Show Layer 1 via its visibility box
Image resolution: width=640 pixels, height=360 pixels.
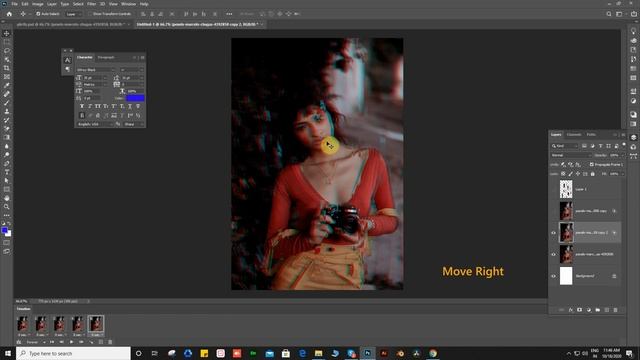(553, 189)
